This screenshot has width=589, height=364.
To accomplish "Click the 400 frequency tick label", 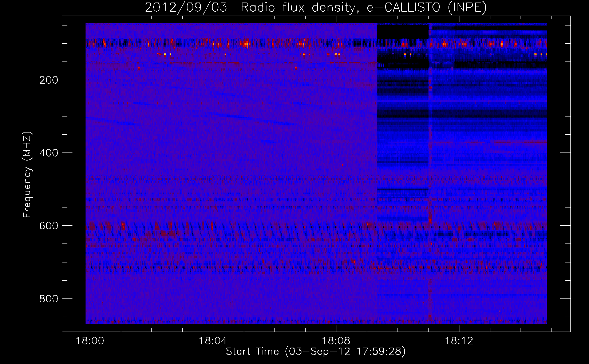I will coord(48,153).
